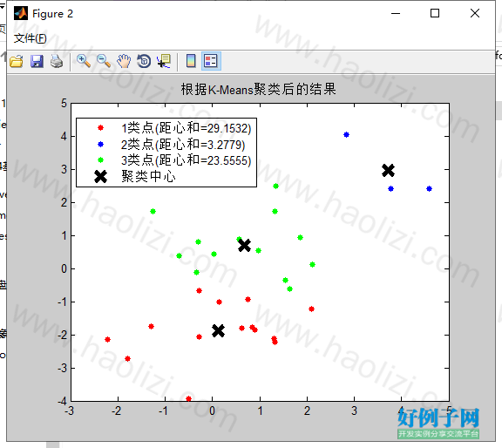Open file using the folder icon
Viewport: 502px width, 448px height.
coord(17,61)
